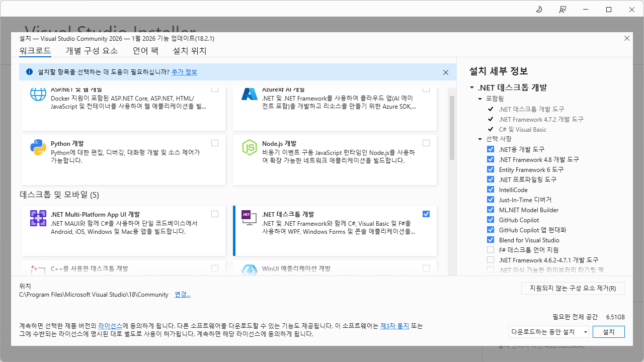Uncheck the IntelliCode option
Image resolution: width=644 pixels, height=362 pixels.
[491, 190]
